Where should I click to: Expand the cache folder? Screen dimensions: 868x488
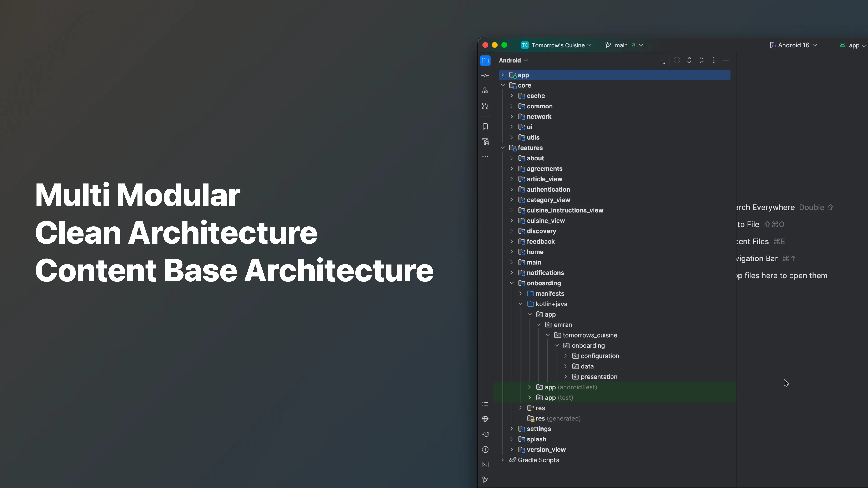click(512, 96)
